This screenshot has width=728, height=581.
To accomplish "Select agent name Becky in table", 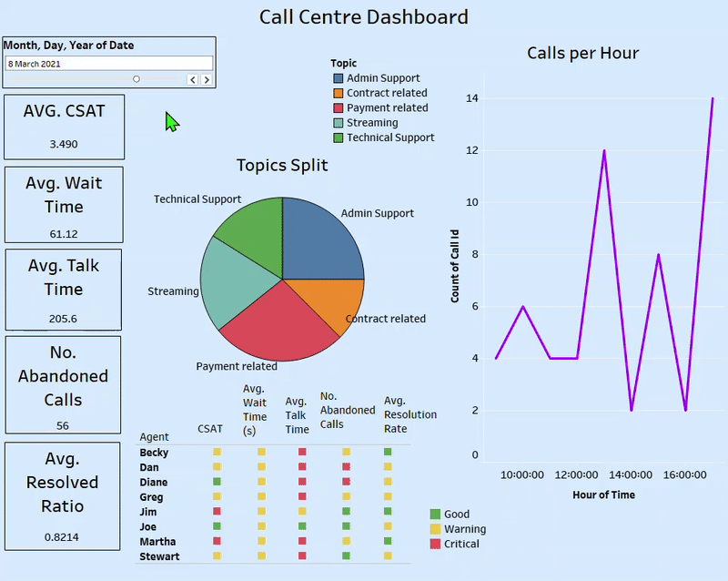I will click(154, 453).
